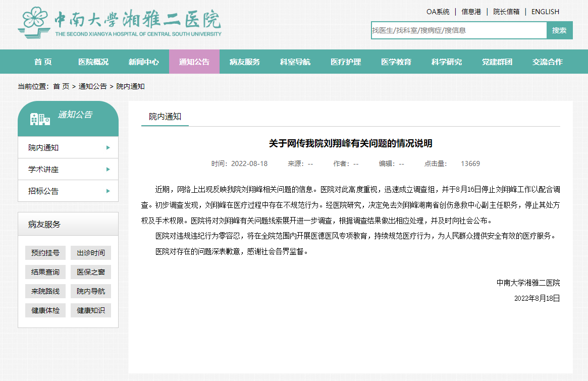
Task: Click the closing date 2022年8月18日
Action: [x=537, y=298]
